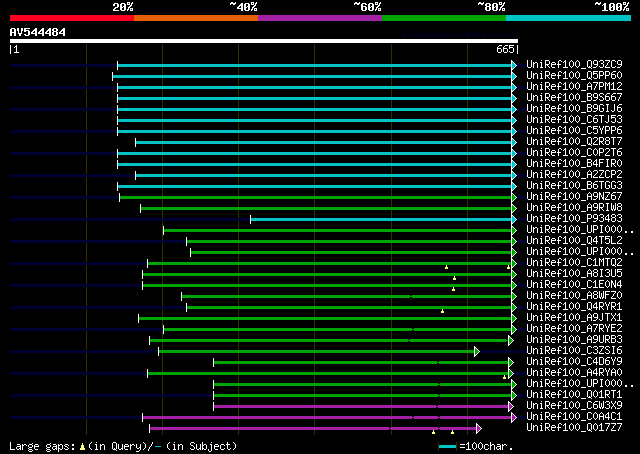
Task: Select the UniRef100_C0P2T6 label
Action: (x=574, y=153)
